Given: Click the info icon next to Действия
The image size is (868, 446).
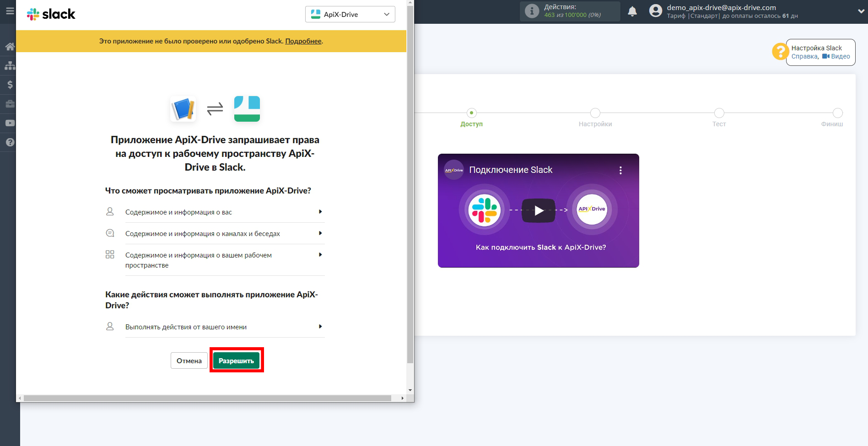Looking at the screenshot, I should point(532,11).
